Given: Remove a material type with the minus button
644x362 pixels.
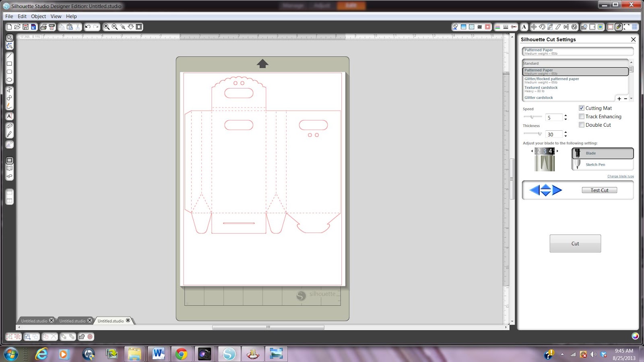Looking at the screenshot, I should click(625, 99).
